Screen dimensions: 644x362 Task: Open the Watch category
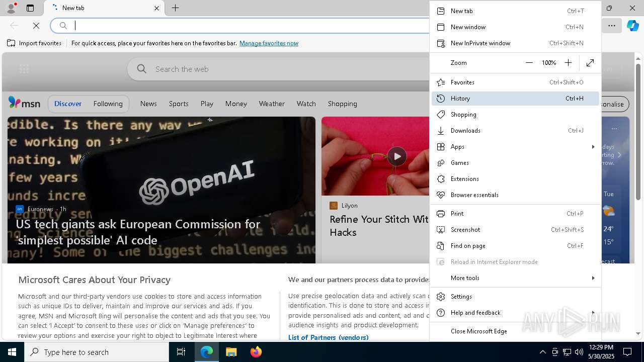pos(306,104)
